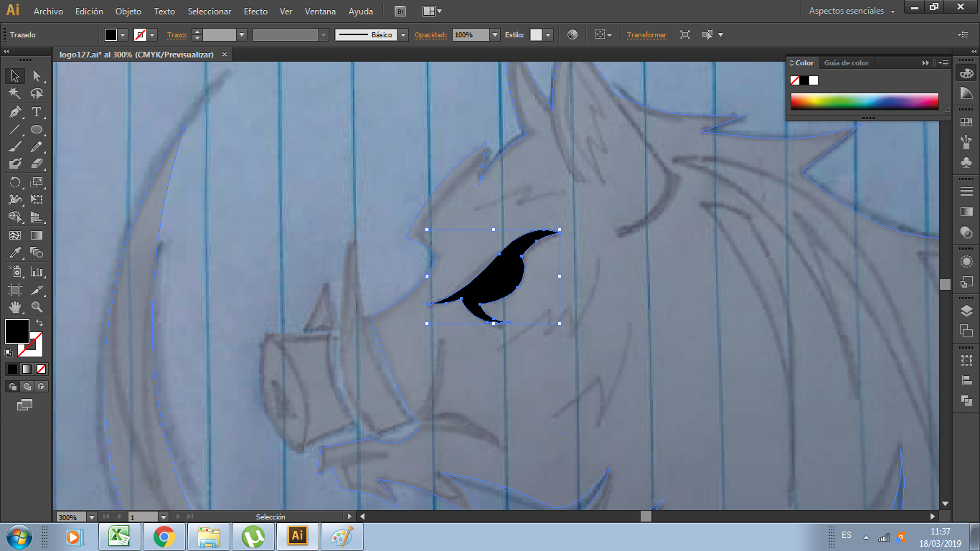The height and width of the screenshot is (551, 980).
Task: Select the Lasso tool
Action: [37, 94]
